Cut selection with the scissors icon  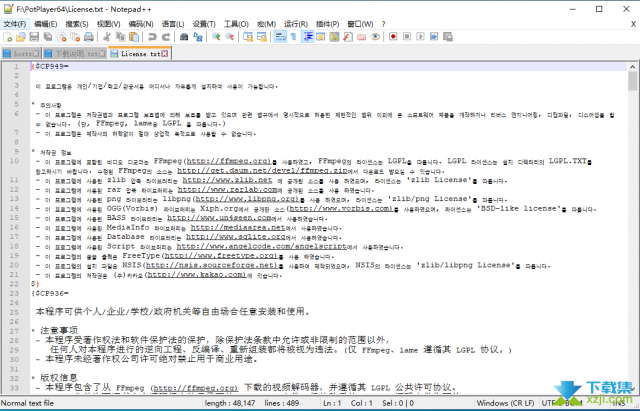point(107,37)
